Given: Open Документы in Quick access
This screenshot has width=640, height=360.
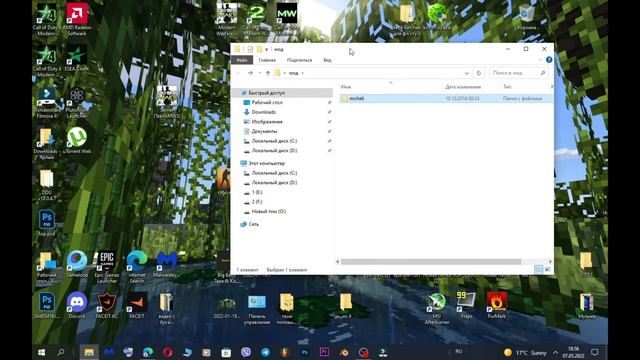Looking at the screenshot, I should click(264, 131).
